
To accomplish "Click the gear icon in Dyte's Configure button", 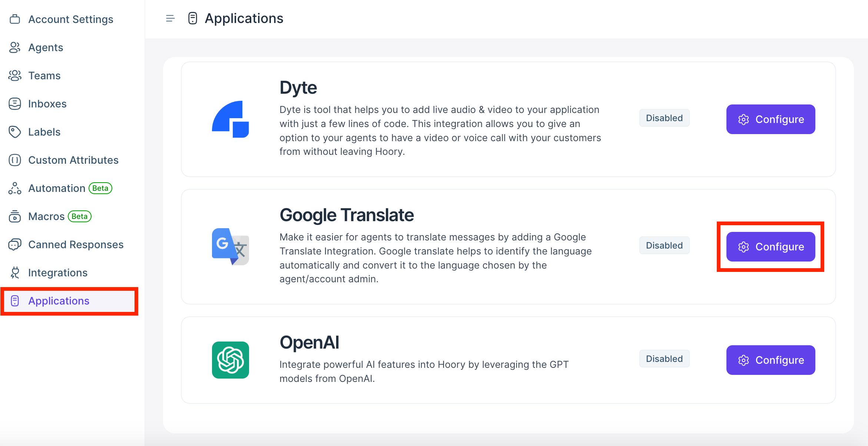I will pos(743,119).
